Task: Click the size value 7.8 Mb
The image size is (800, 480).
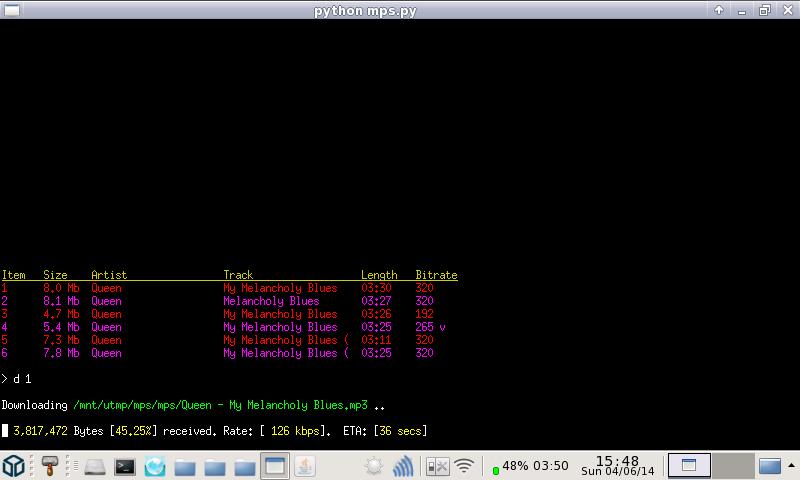Action: coord(61,353)
